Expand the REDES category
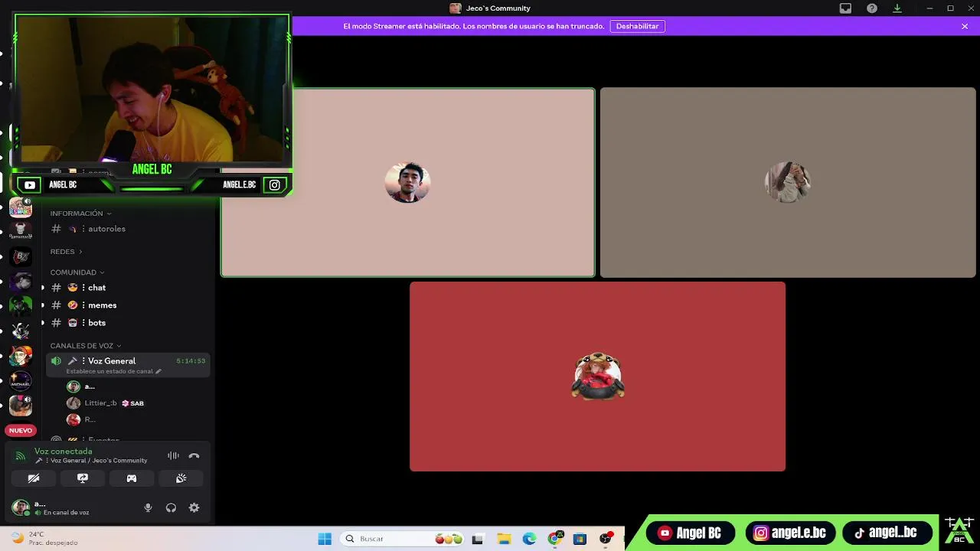The width and height of the screenshot is (980, 551). (x=66, y=252)
